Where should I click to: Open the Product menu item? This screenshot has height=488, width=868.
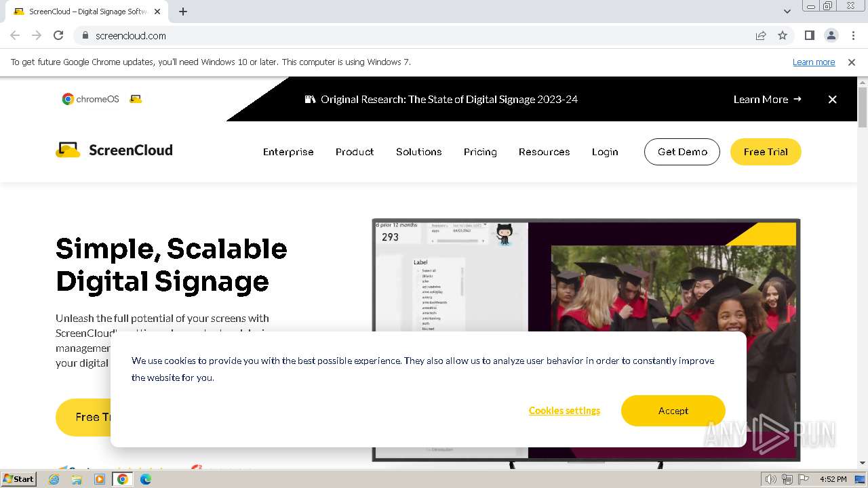(355, 152)
